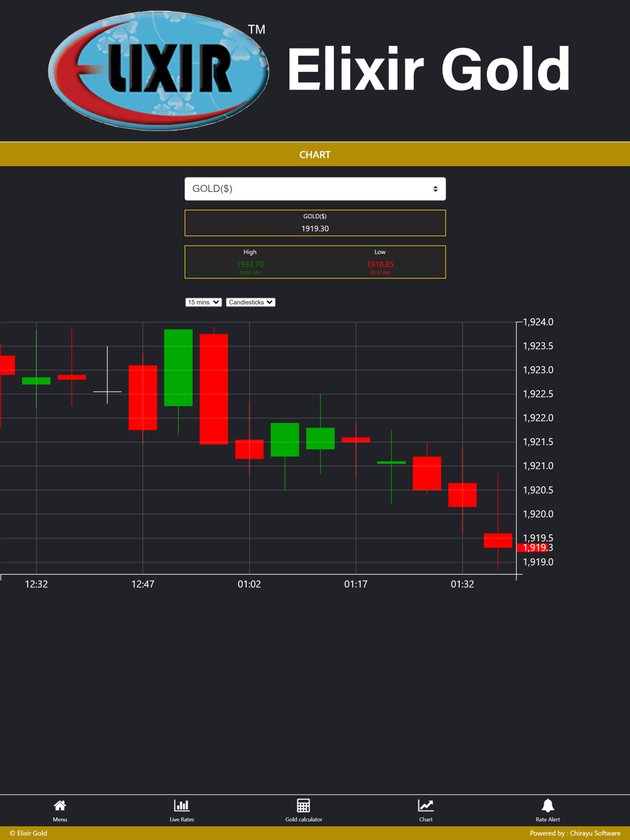The width and height of the screenshot is (630, 840).
Task: Open the Candlesticks chart type dropdown
Action: tap(251, 302)
